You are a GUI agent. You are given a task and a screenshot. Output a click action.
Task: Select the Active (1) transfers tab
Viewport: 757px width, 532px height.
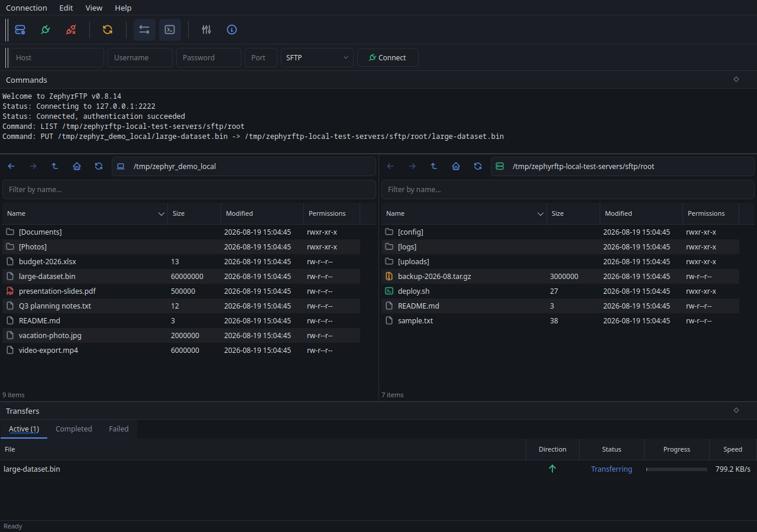pos(24,429)
